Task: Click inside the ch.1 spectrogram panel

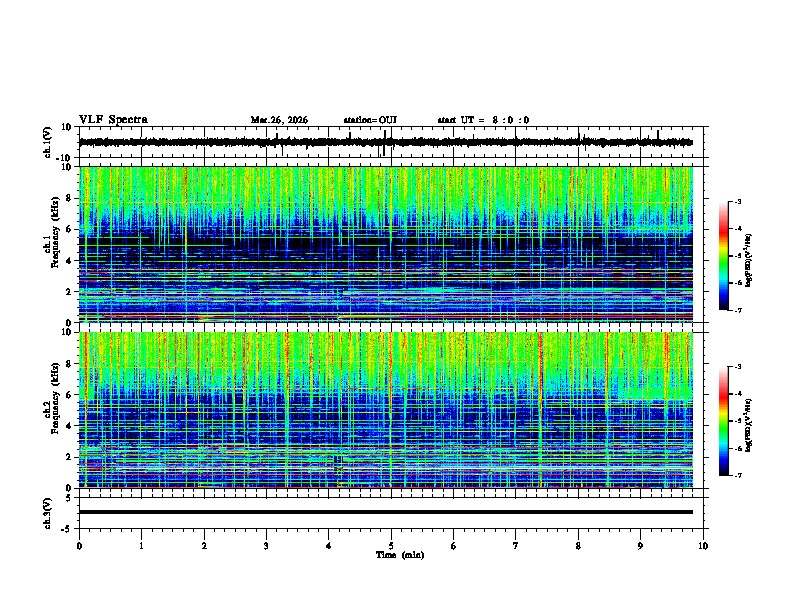Action: pos(386,244)
